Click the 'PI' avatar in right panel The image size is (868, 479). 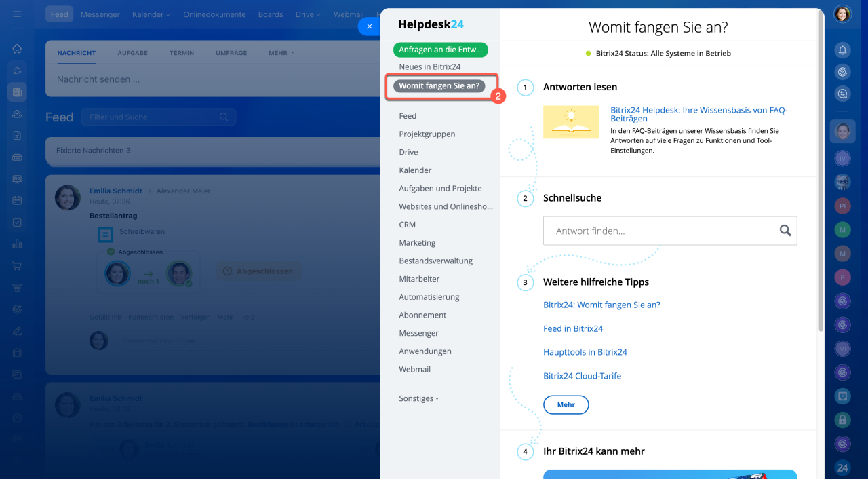(x=842, y=206)
